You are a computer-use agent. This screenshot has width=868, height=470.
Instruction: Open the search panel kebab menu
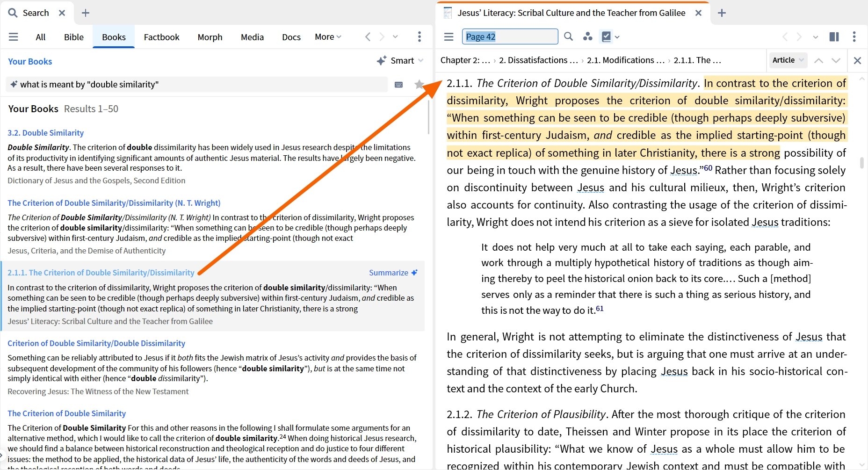tap(419, 36)
